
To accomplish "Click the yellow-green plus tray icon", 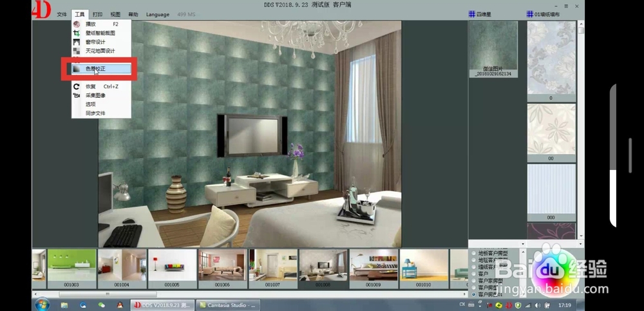I will pos(498,305).
